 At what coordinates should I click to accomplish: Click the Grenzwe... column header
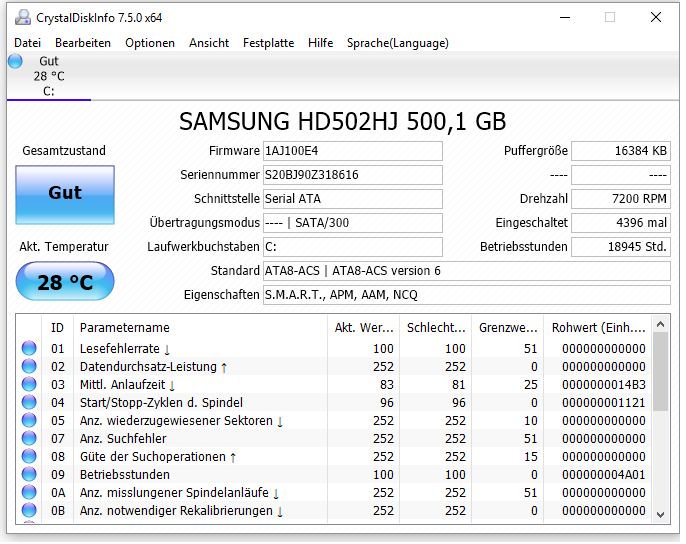point(508,328)
